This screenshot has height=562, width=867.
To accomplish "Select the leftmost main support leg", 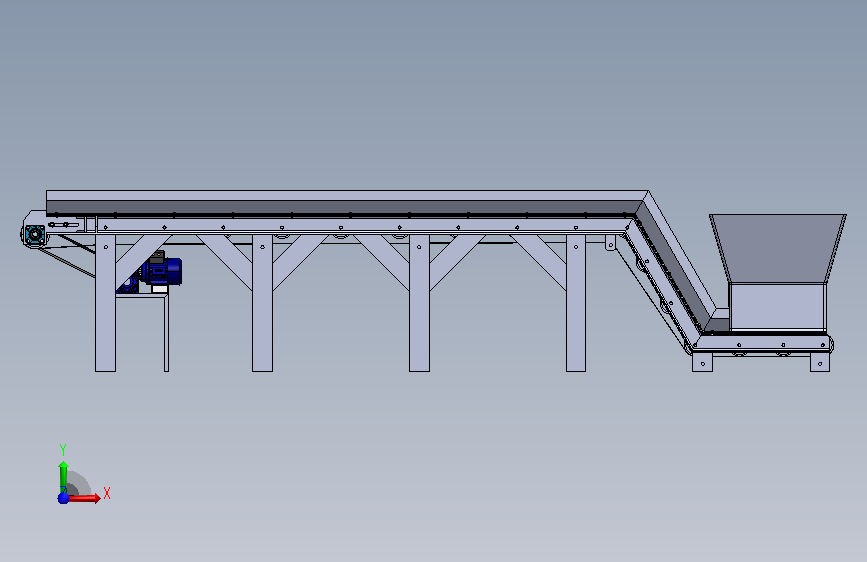I will (x=106, y=303).
